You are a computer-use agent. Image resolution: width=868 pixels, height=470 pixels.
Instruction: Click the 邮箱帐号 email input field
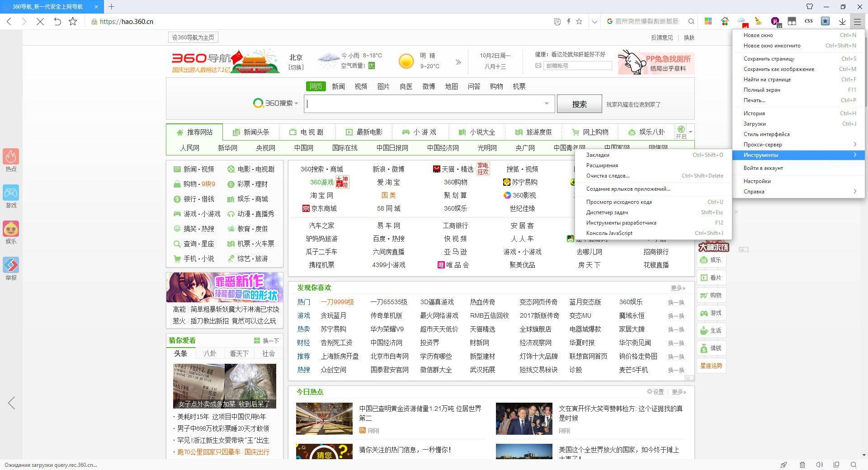click(578, 66)
